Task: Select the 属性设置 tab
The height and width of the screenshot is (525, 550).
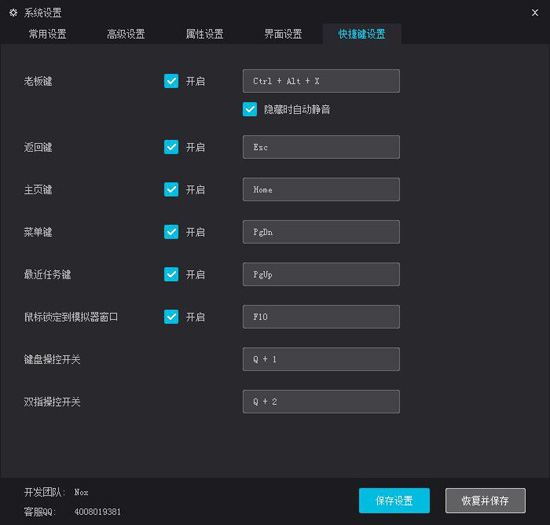Action: click(204, 34)
